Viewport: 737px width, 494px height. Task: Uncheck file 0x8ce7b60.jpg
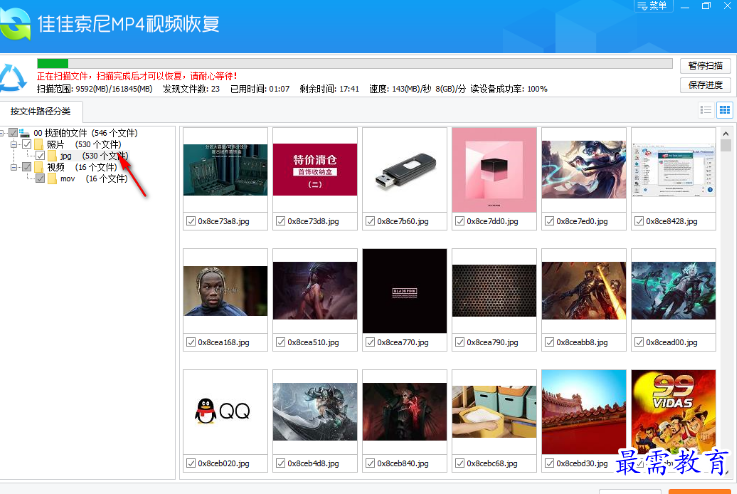370,221
